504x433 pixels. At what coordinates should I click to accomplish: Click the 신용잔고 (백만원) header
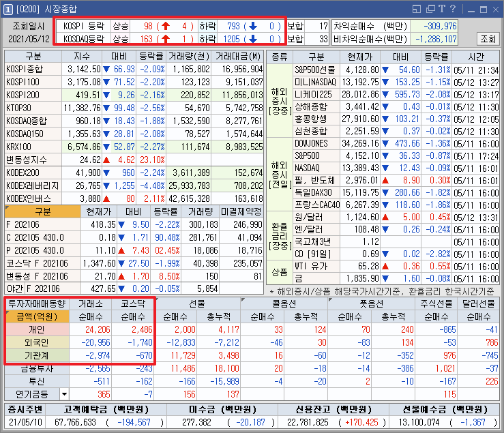(333, 409)
